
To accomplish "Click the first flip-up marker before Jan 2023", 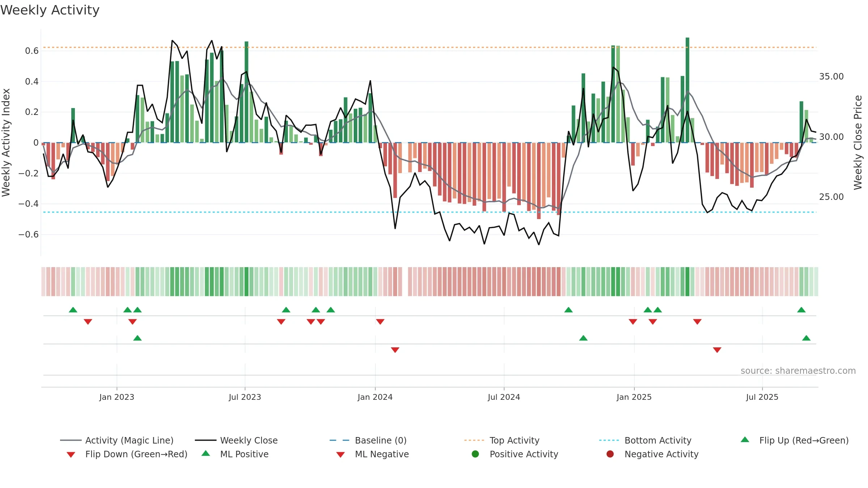I will tap(73, 310).
